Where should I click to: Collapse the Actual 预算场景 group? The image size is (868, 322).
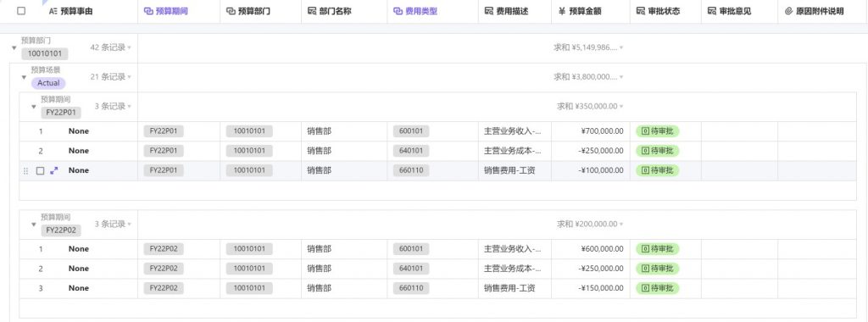point(24,77)
